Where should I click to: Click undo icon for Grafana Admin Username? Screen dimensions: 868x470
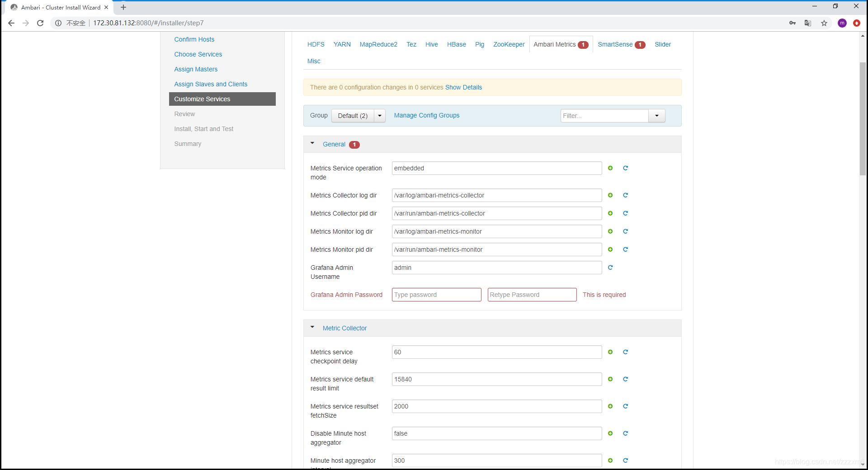[610, 268]
